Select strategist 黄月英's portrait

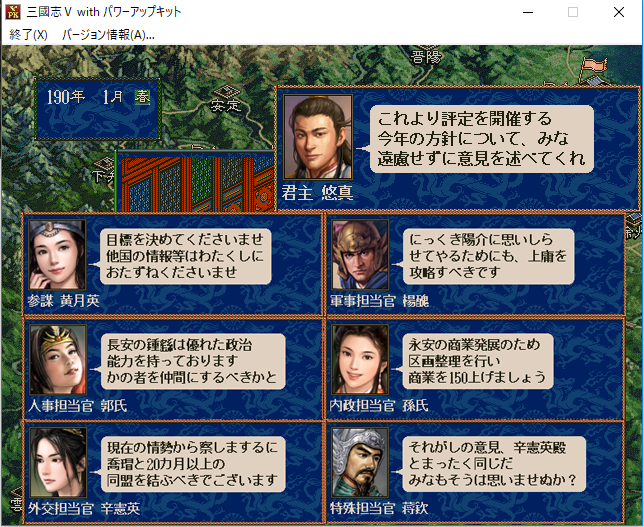pos(57,255)
